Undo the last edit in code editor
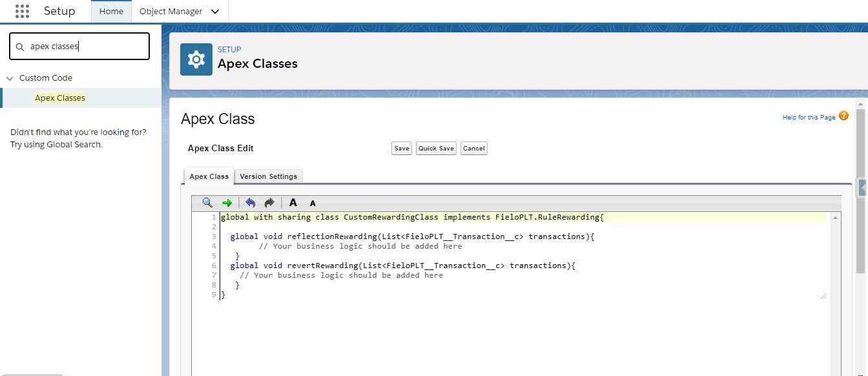Image resolution: width=868 pixels, height=376 pixels. click(251, 203)
